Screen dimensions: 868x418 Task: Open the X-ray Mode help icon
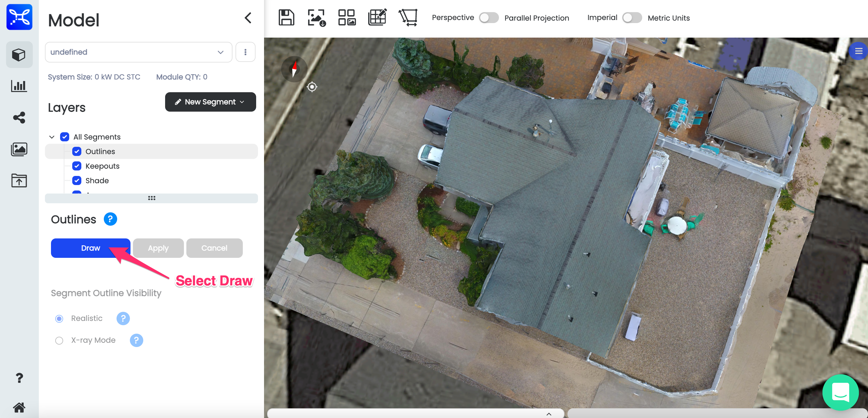136,340
